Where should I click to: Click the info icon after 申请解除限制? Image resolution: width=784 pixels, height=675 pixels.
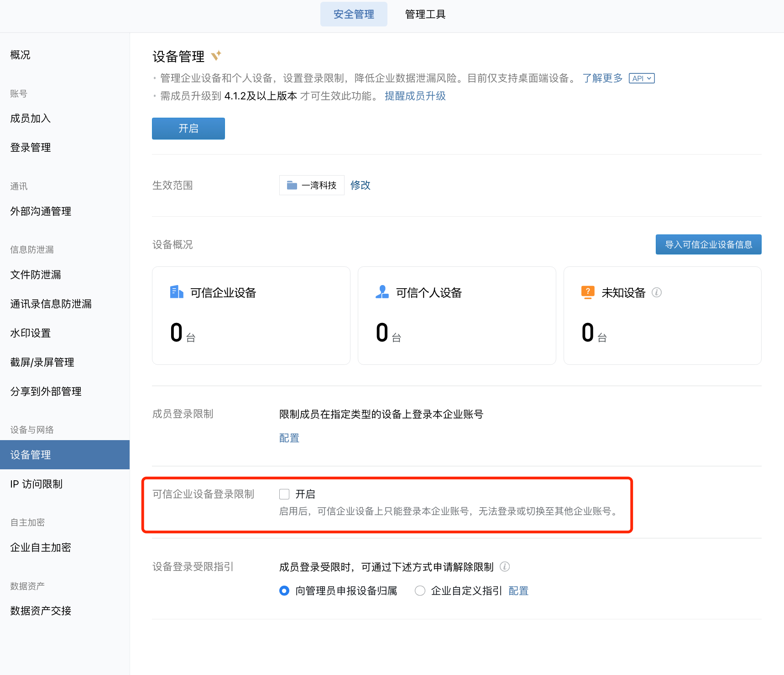tap(505, 566)
